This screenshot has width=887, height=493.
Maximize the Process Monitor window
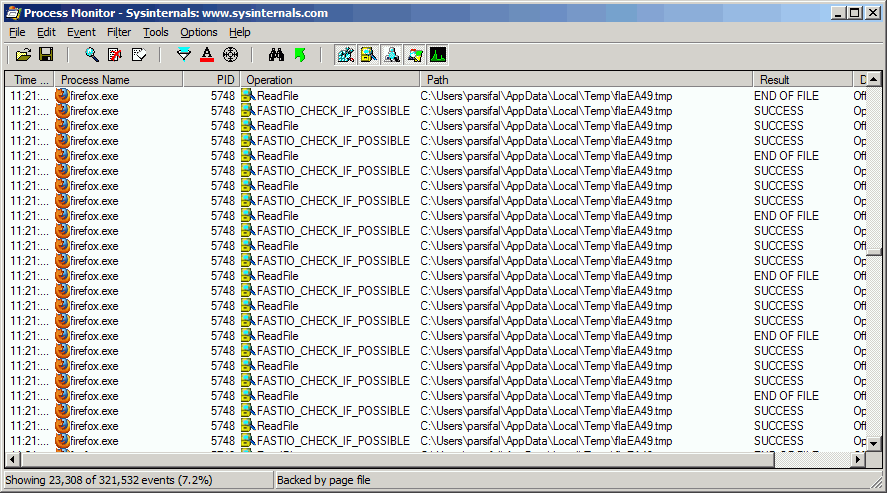(x=855, y=12)
